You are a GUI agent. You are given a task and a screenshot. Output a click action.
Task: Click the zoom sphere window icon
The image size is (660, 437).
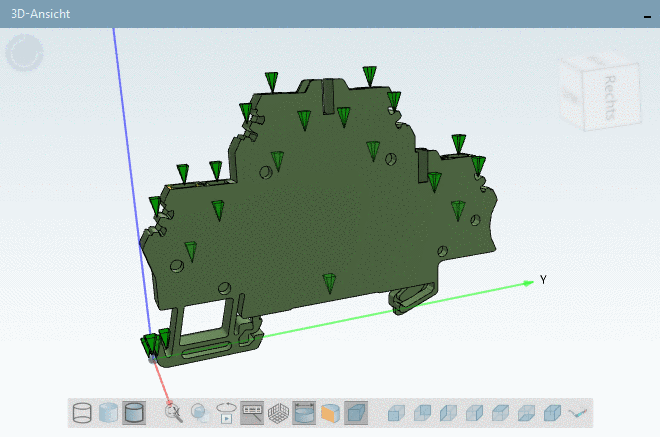200,413
